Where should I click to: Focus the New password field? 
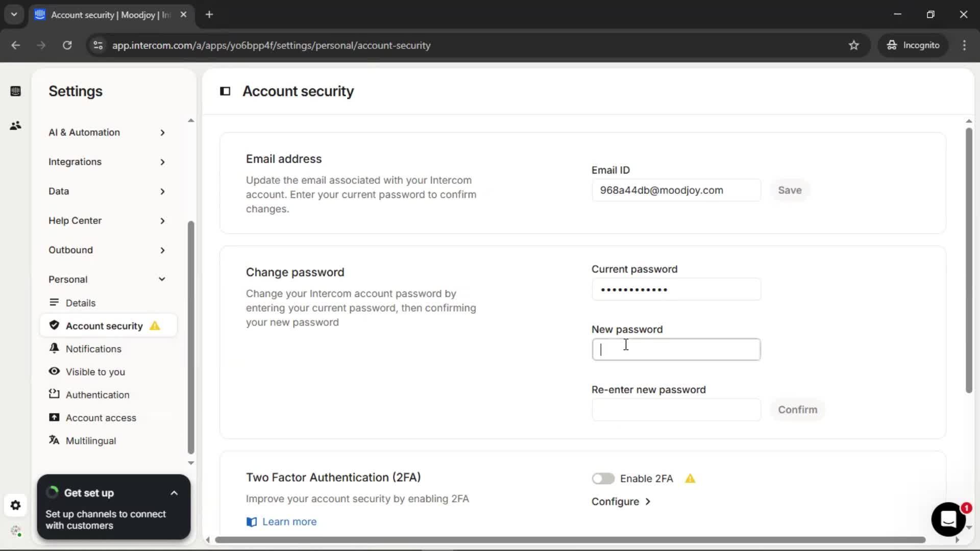[676, 349]
